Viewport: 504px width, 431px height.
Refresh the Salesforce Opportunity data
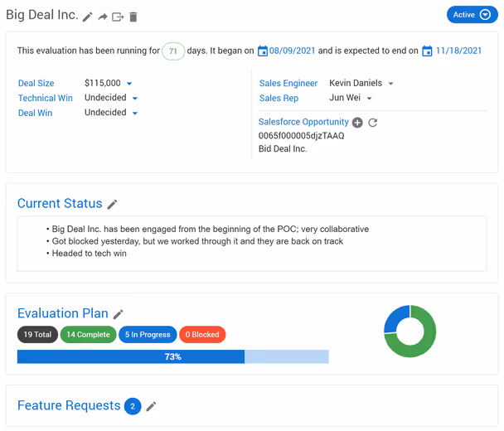coord(372,123)
